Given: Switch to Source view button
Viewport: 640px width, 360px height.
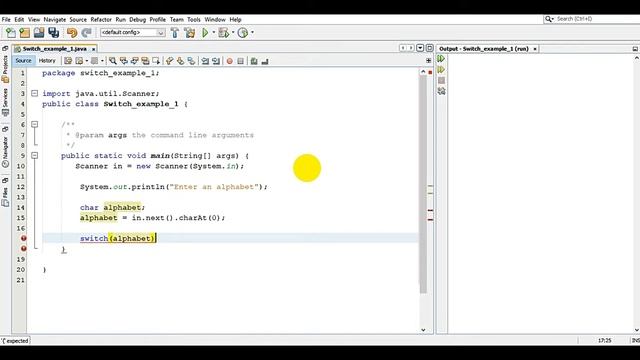Looking at the screenshot, I should point(23,60).
